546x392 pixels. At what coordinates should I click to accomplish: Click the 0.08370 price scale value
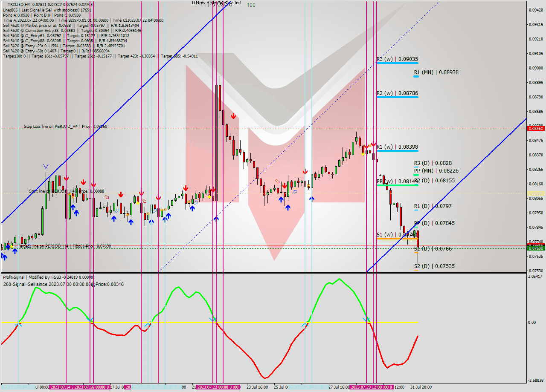click(536, 155)
